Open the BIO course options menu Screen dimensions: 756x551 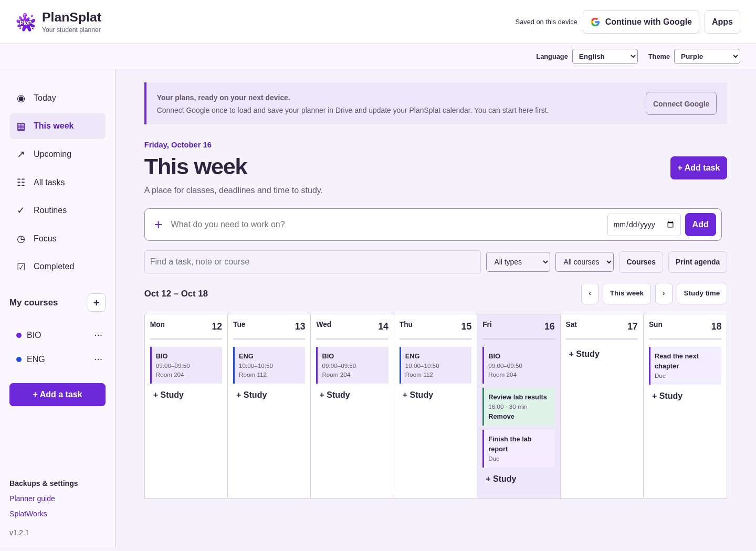98,335
